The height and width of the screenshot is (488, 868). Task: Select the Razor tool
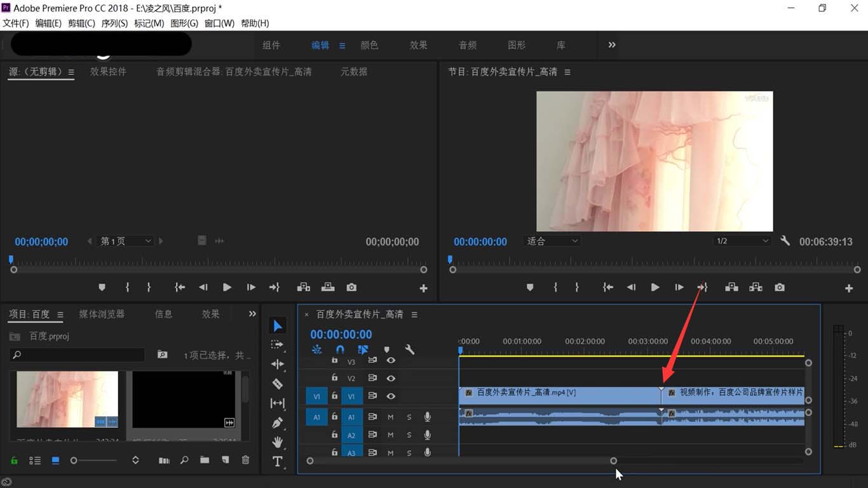277,383
